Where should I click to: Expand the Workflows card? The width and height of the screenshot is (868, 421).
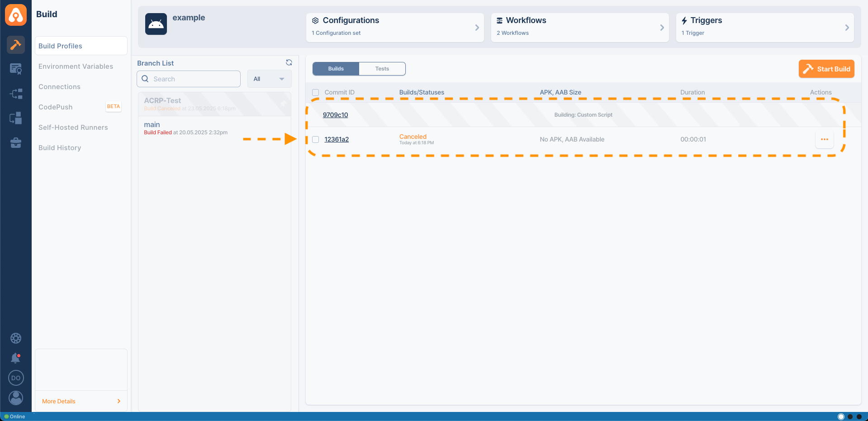(x=661, y=28)
